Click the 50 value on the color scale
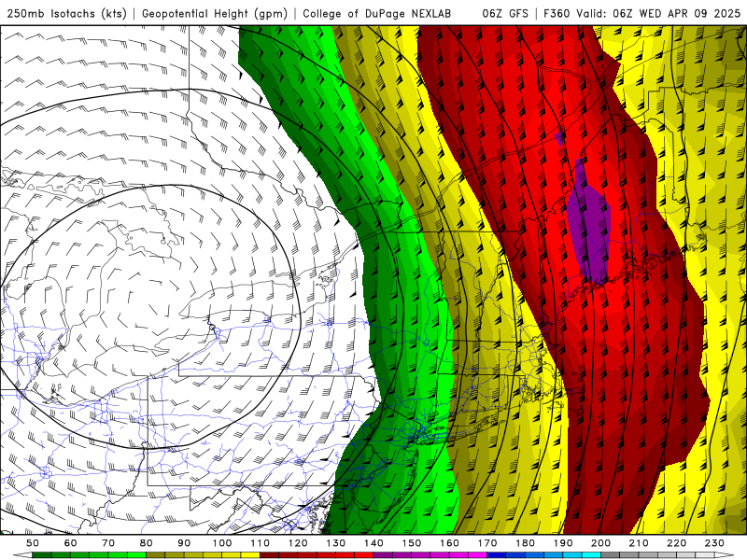This screenshot has width=747, height=560. (33, 543)
